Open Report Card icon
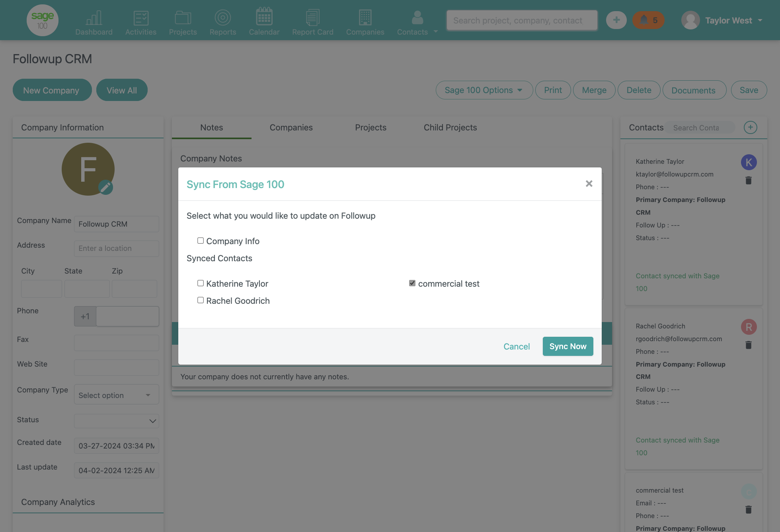Image resolution: width=780 pixels, height=532 pixels. point(313,17)
